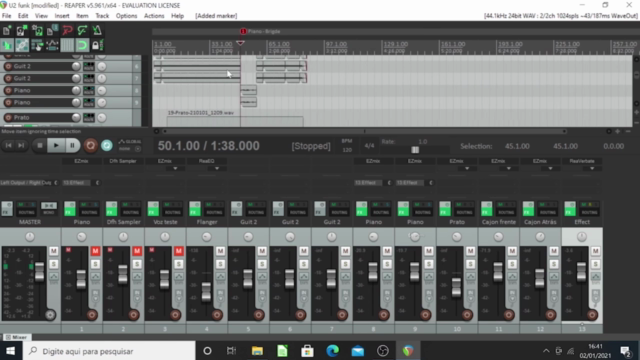Click the New project toolbar icon

click(7, 30)
